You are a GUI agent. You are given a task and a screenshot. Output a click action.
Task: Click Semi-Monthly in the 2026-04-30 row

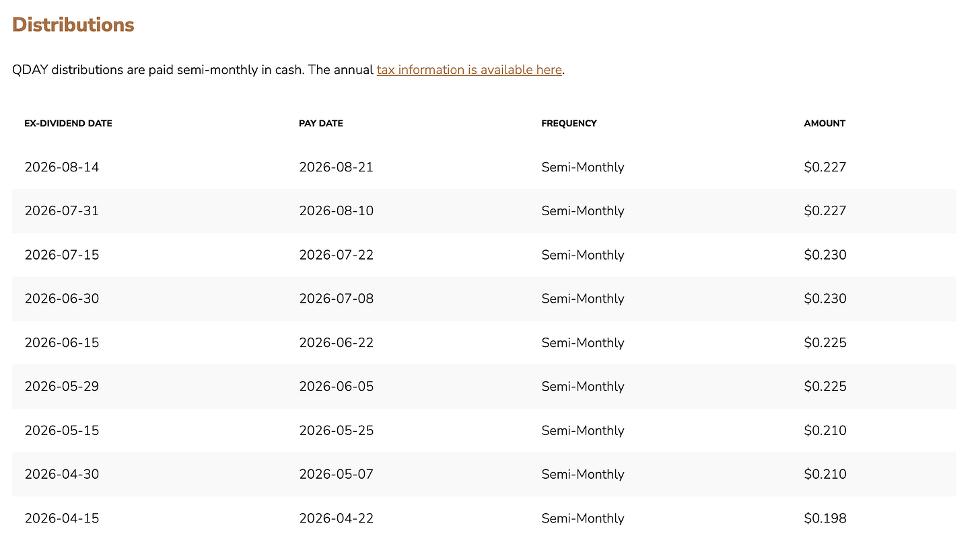pos(583,475)
